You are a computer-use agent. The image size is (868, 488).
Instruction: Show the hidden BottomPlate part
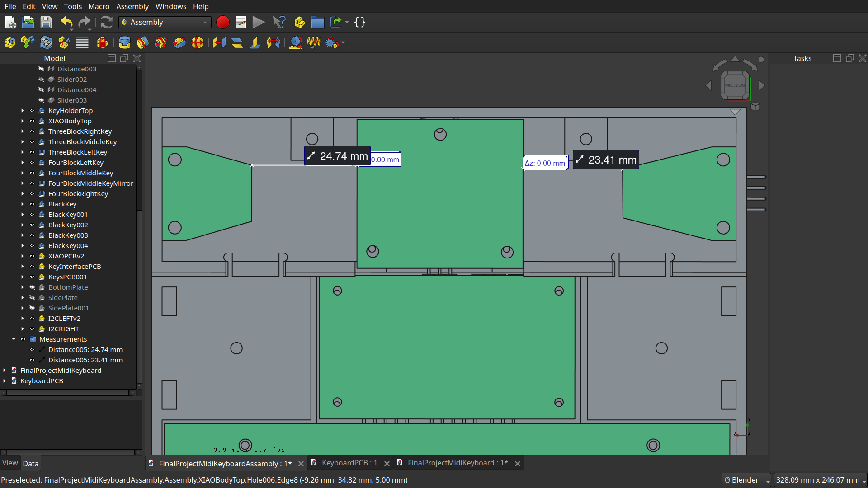click(32, 287)
